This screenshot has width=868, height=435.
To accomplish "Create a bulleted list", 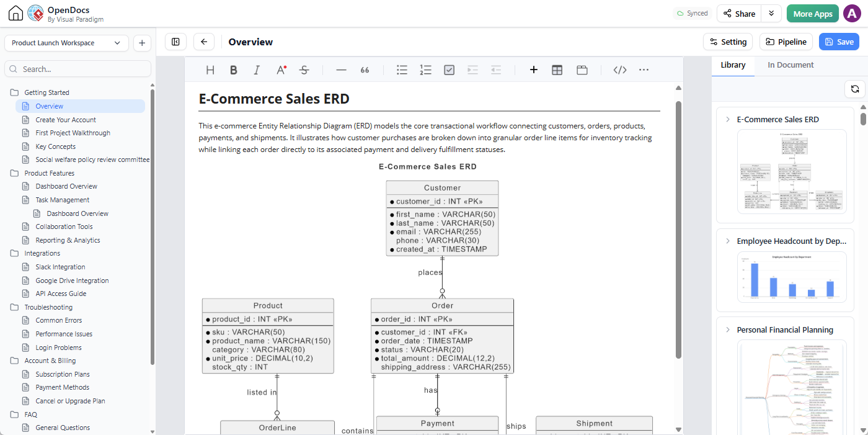I will [402, 70].
